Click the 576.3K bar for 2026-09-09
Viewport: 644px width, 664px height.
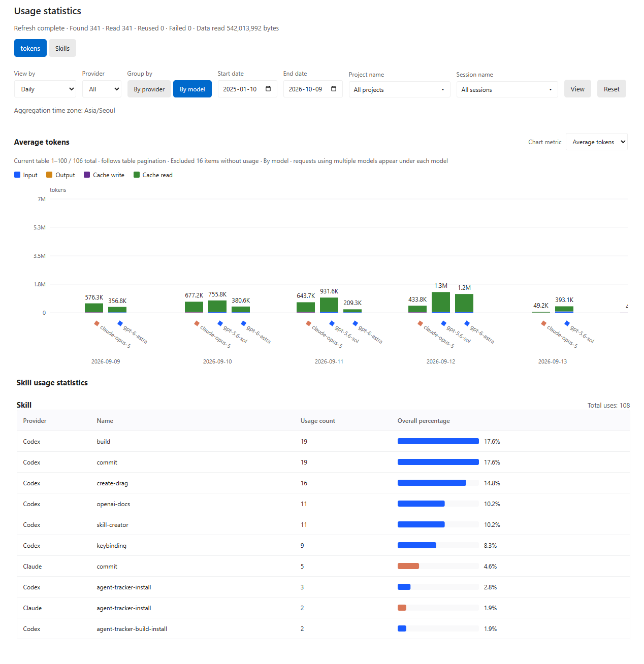point(94,308)
